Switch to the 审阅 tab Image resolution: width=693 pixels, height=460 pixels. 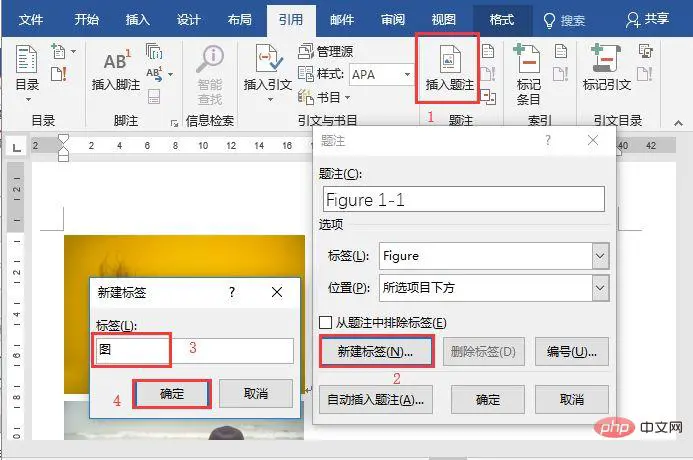click(x=393, y=19)
